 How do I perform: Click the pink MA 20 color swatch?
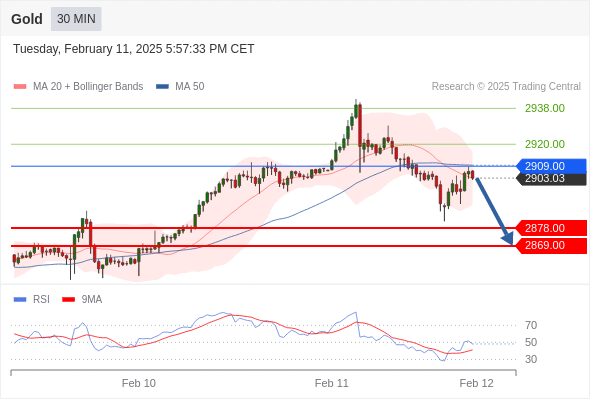click(20, 87)
